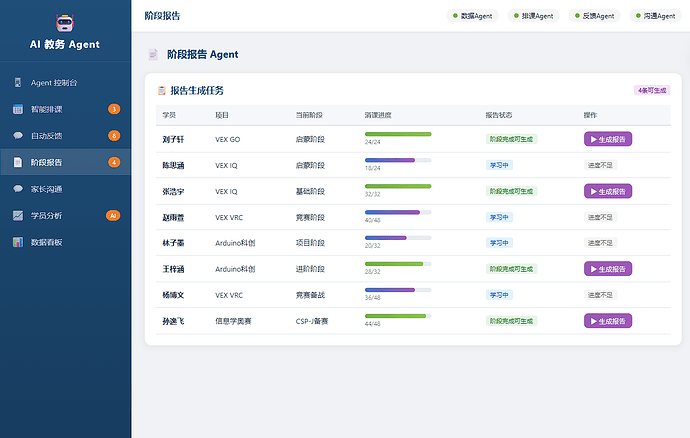Generate report for 王梓涵 进阶阶段 row
Screen dimensions: 690x438
(608, 269)
